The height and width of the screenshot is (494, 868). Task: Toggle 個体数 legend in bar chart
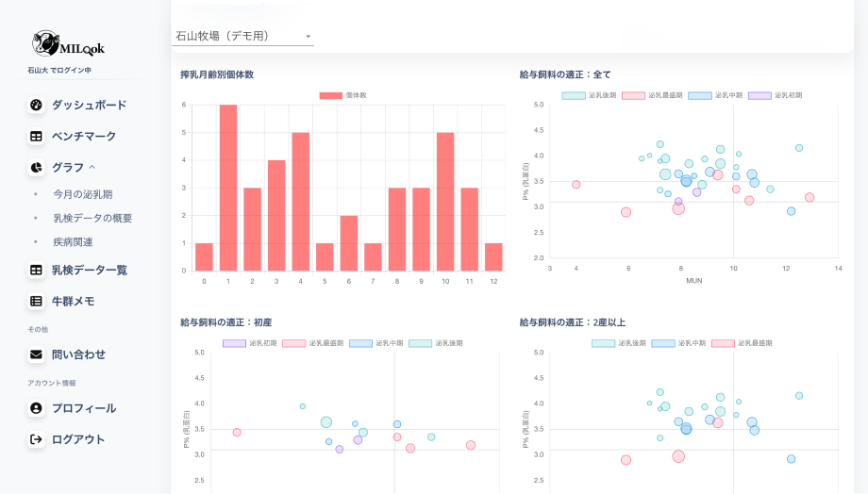click(x=343, y=95)
